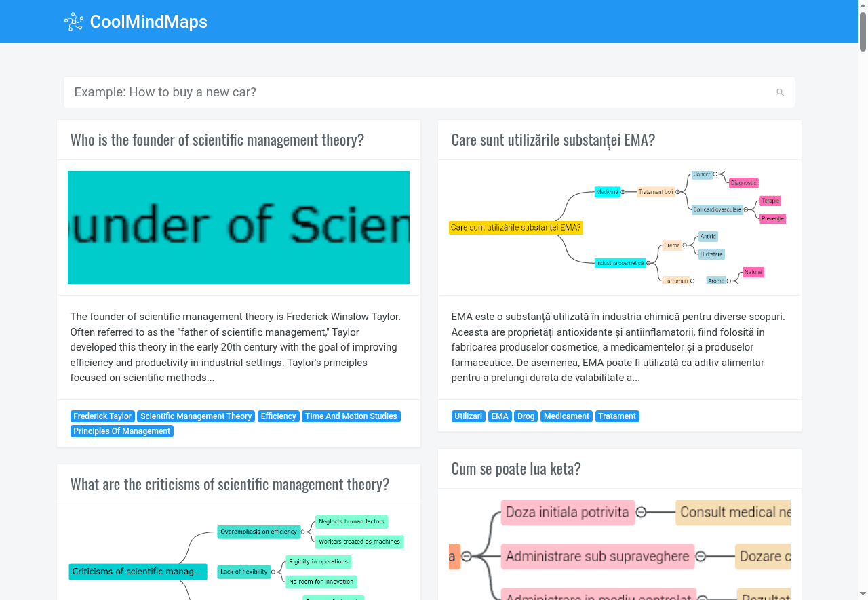The width and height of the screenshot is (868, 600).
Task: Click the collapse circle on the Arome node
Action: [728, 281]
